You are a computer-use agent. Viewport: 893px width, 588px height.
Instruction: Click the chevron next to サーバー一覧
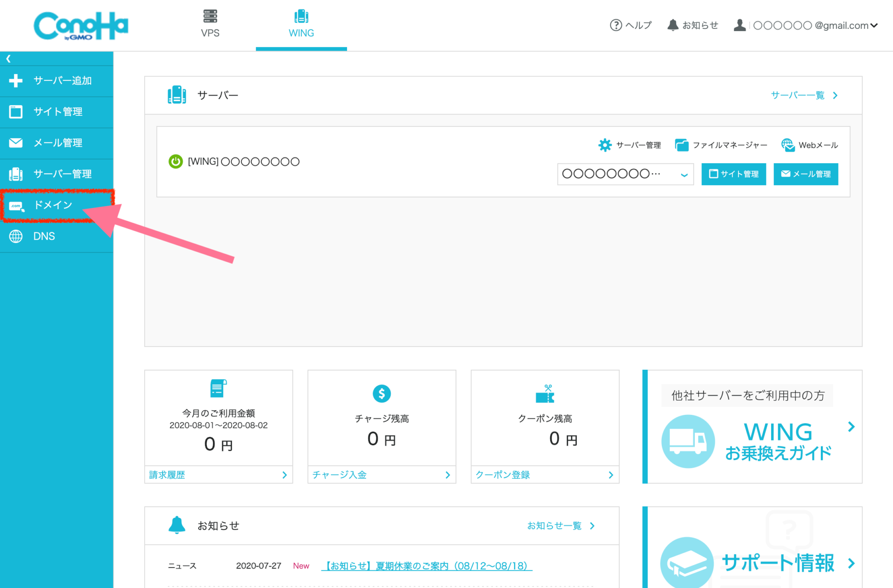[835, 95]
